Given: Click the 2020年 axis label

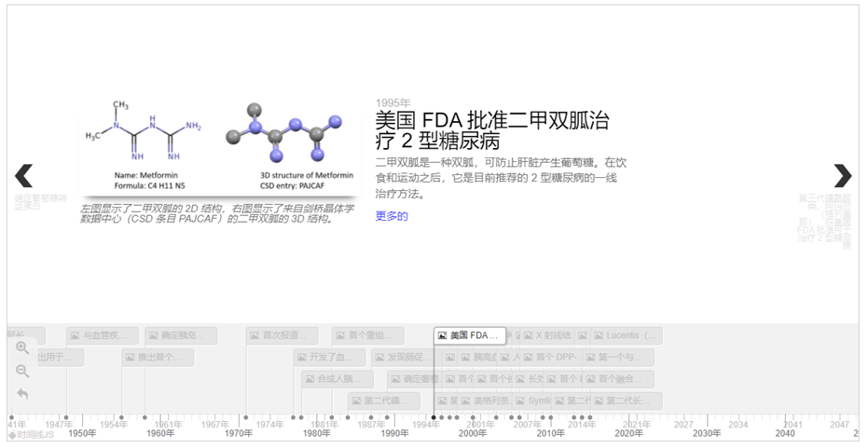Looking at the screenshot, I should coord(628,434).
